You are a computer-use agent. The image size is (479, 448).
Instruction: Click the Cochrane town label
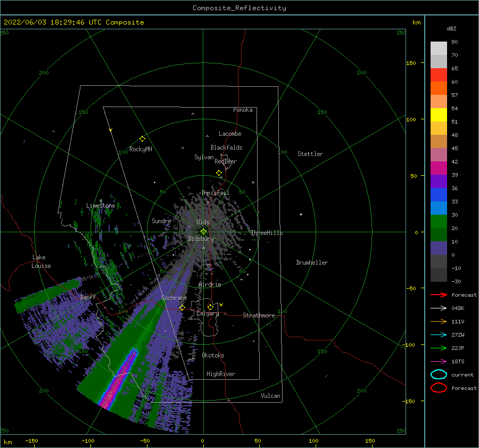[174, 298]
